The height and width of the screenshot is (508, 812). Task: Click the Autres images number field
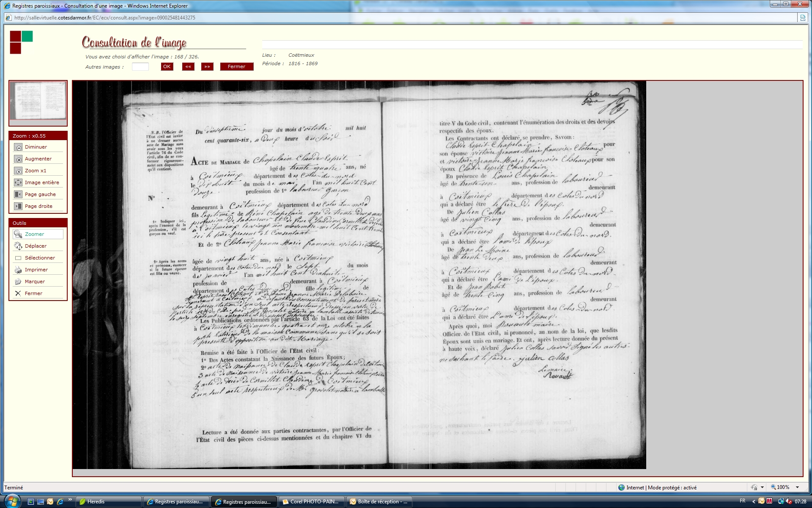pos(140,66)
